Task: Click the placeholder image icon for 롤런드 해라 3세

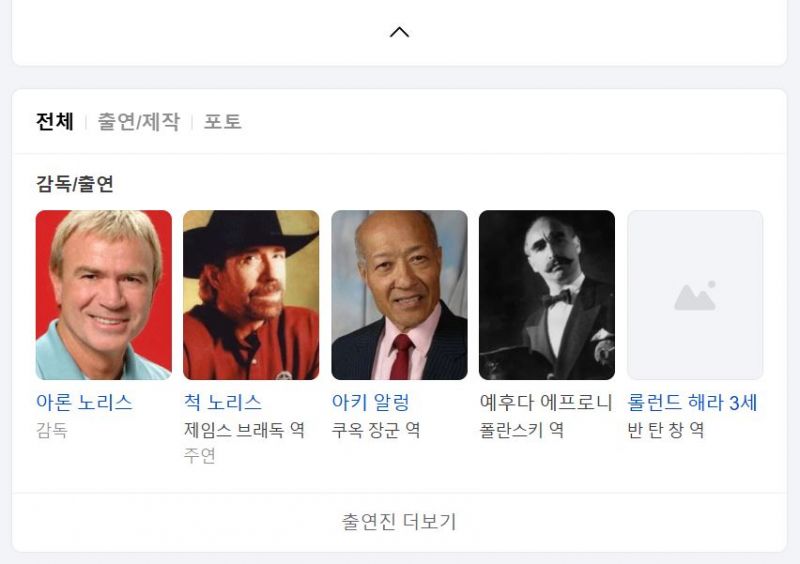Action: coord(695,295)
